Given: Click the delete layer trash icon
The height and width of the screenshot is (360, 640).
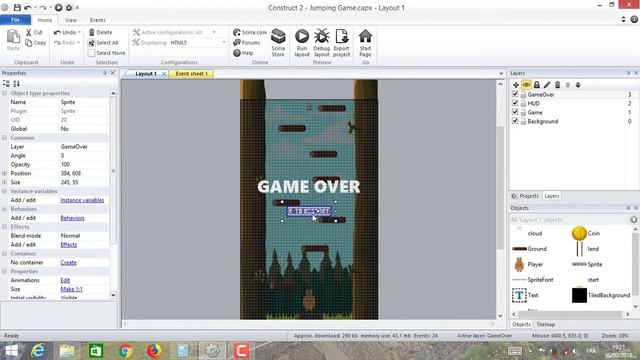Looking at the screenshot, I should tap(558, 85).
